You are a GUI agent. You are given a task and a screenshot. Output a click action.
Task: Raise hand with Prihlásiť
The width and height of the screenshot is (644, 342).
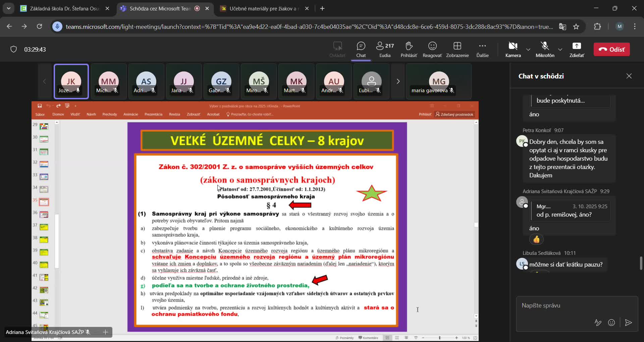[x=409, y=49]
